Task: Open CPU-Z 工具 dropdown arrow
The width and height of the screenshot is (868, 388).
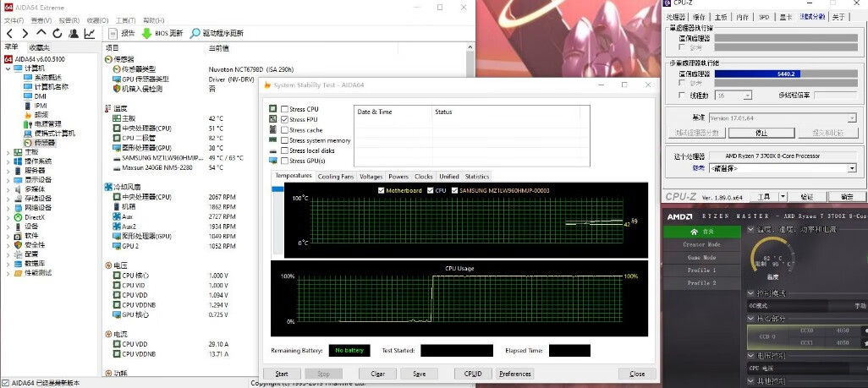Action: 783,196
